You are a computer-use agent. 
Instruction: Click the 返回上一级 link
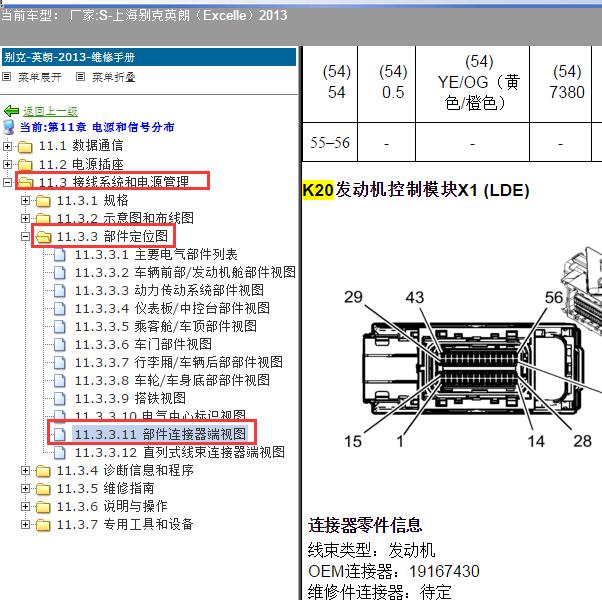pyautogui.click(x=50, y=111)
